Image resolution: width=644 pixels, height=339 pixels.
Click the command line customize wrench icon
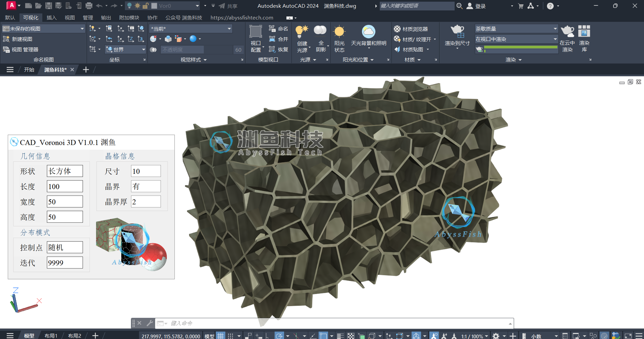pos(149,323)
